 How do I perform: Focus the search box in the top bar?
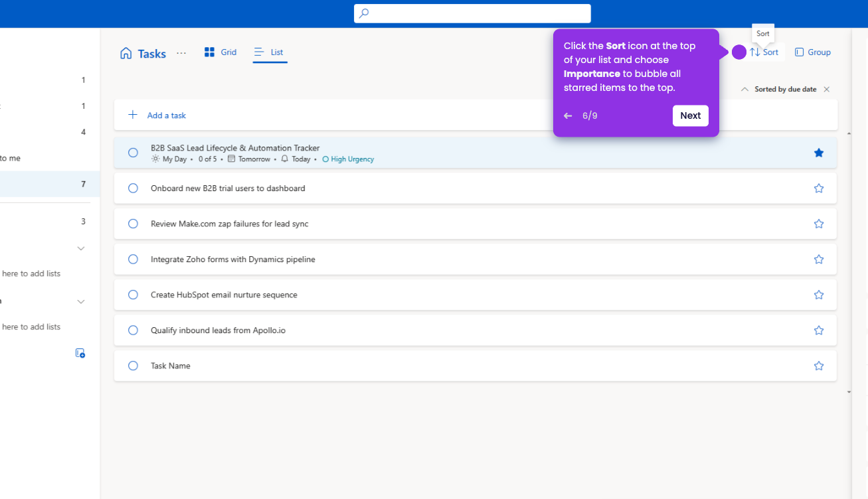[472, 13]
